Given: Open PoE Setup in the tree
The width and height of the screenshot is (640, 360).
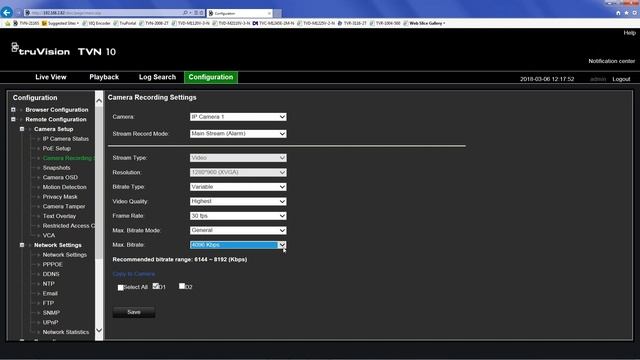Looking at the screenshot, I should tap(57, 149).
